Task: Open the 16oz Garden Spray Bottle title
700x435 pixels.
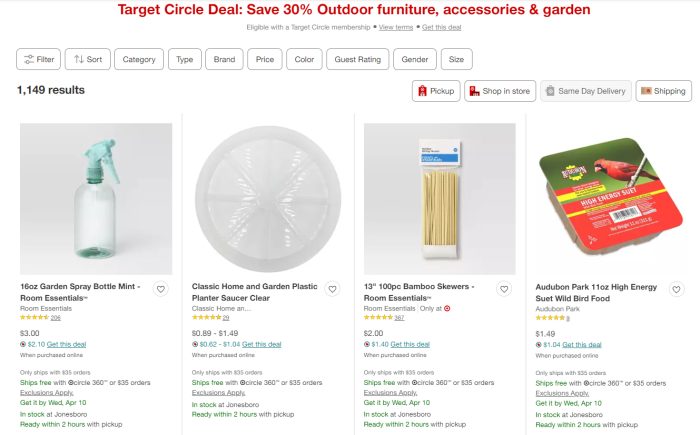Action: click(x=80, y=287)
